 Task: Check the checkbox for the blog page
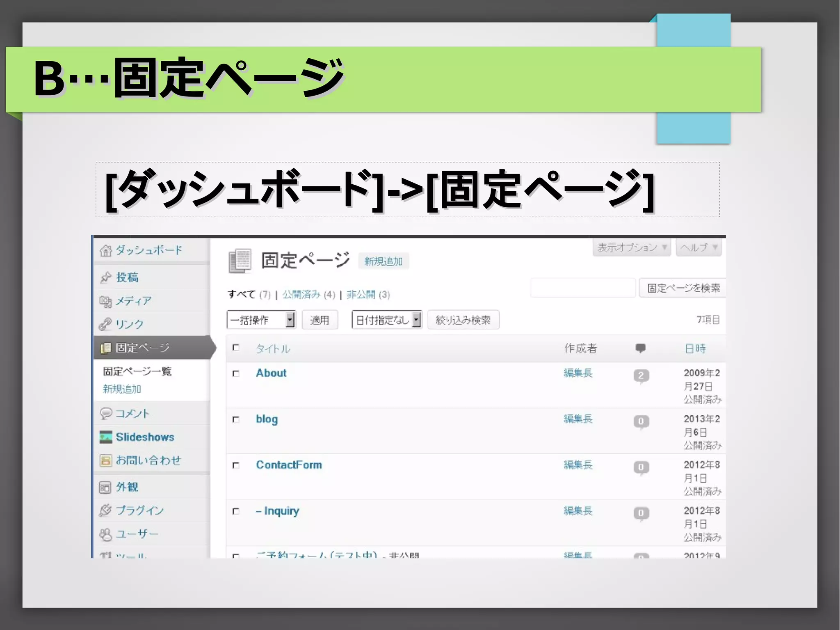point(236,419)
